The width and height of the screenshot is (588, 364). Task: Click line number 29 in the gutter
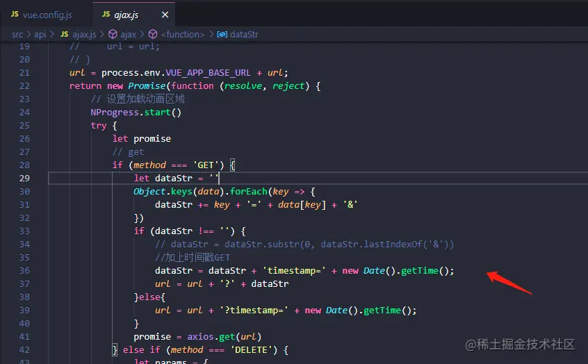(x=24, y=179)
